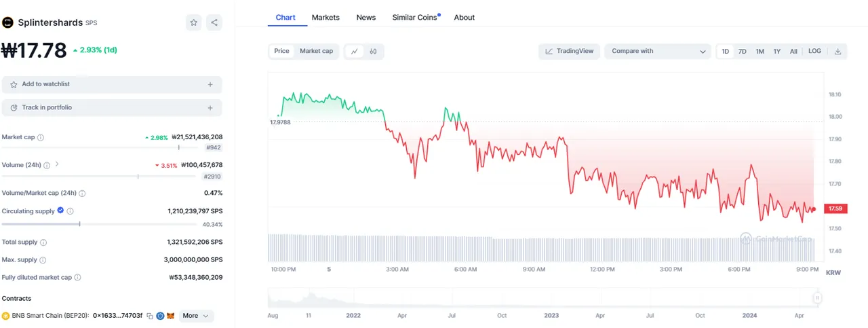868x328 pixels.
Task: Click the info icon next to Volume (24h)
Action: click(x=48, y=164)
